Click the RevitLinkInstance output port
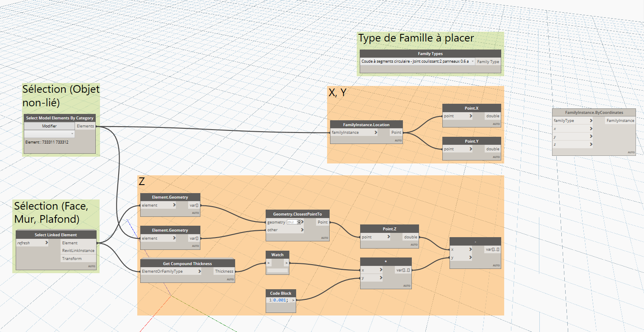 [x=78, y=251]
